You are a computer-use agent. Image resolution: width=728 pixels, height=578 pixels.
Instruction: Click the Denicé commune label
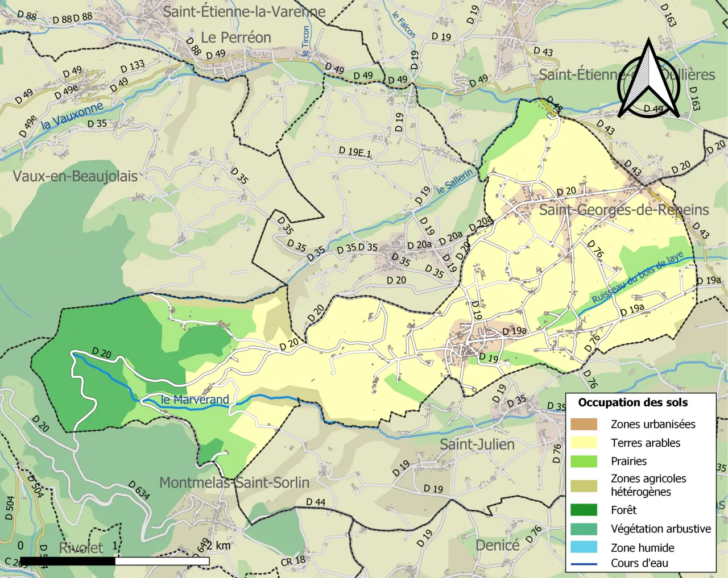498,545
